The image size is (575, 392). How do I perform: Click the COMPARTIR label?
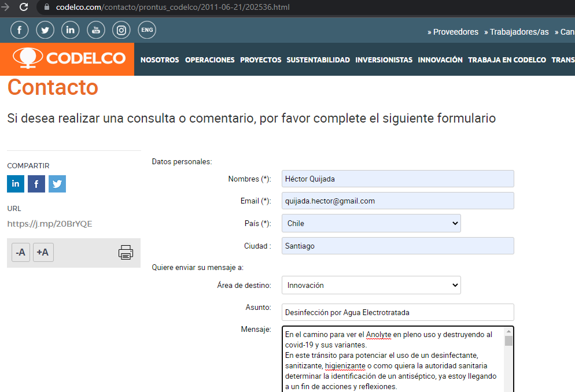(28, 165)
